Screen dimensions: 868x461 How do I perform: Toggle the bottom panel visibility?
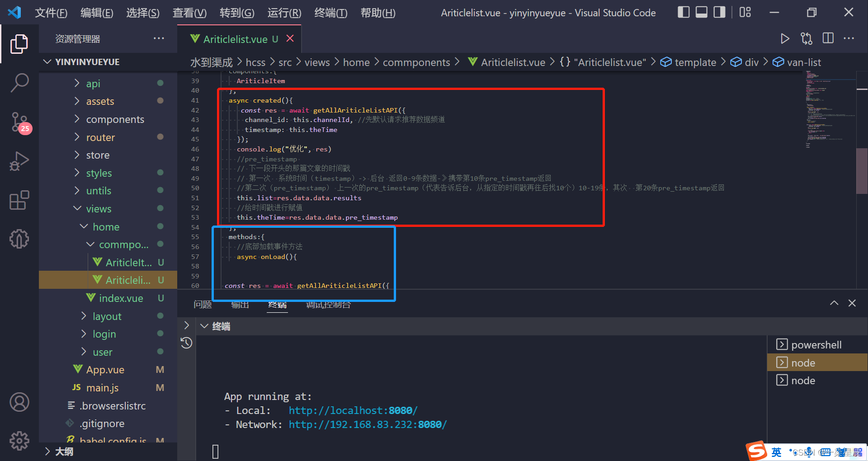tap(701, 12)
